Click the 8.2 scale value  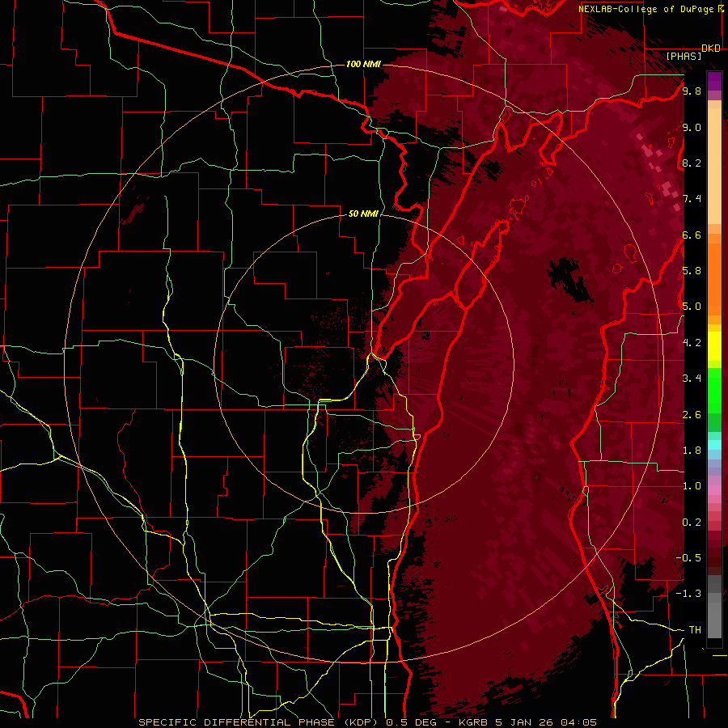point(692,163)
